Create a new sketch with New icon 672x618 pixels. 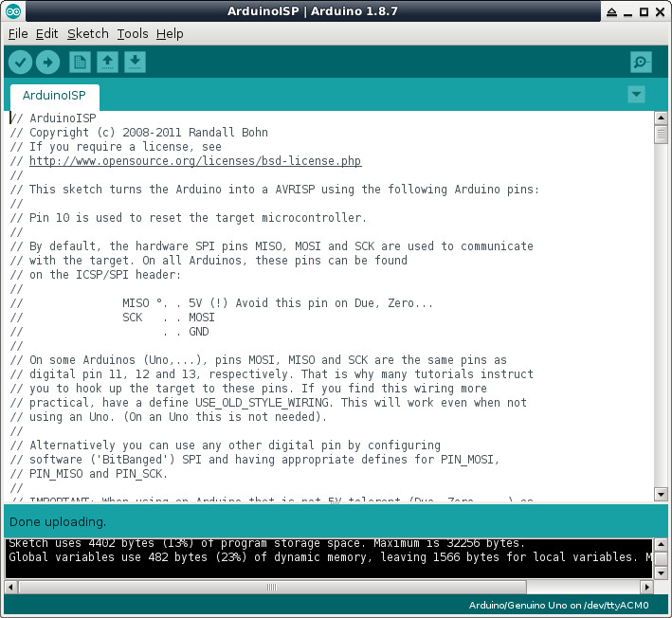tap(80, 63)
